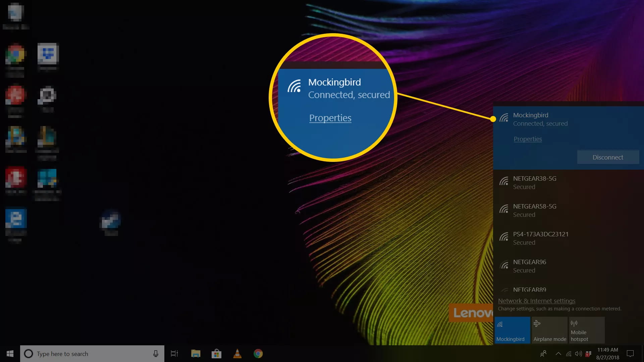The width and height of the screenshot is (644, 362).
Task: Open File Explorer from the taskbar
Action: [196, 354]
